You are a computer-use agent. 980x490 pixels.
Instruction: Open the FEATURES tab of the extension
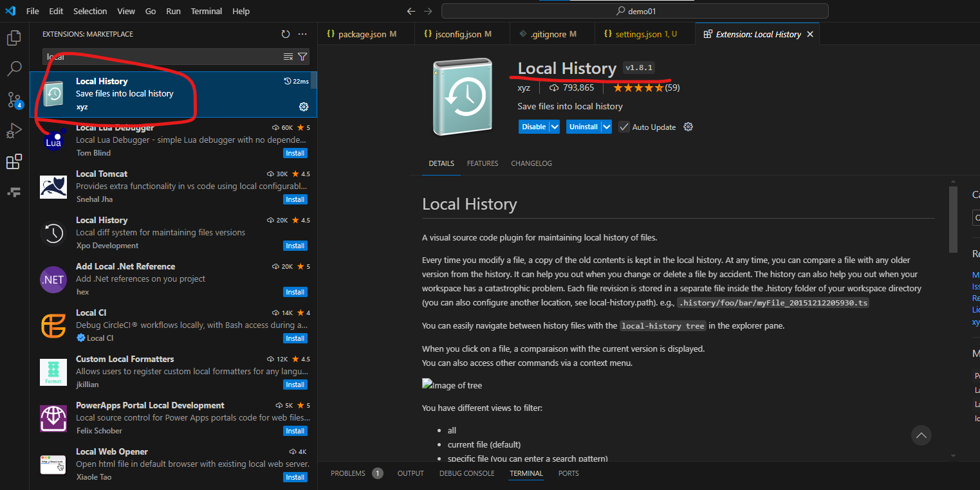(x=483, y=163)
